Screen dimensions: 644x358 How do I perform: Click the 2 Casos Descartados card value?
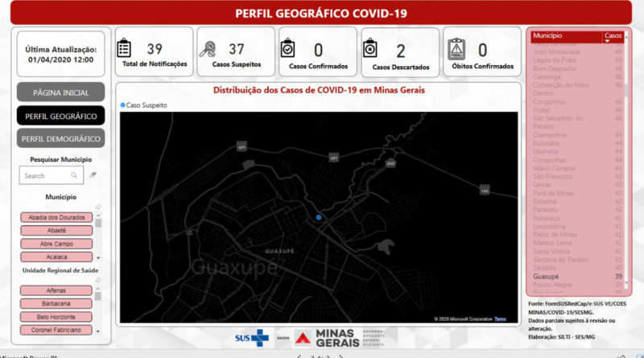tap(400, 51)
